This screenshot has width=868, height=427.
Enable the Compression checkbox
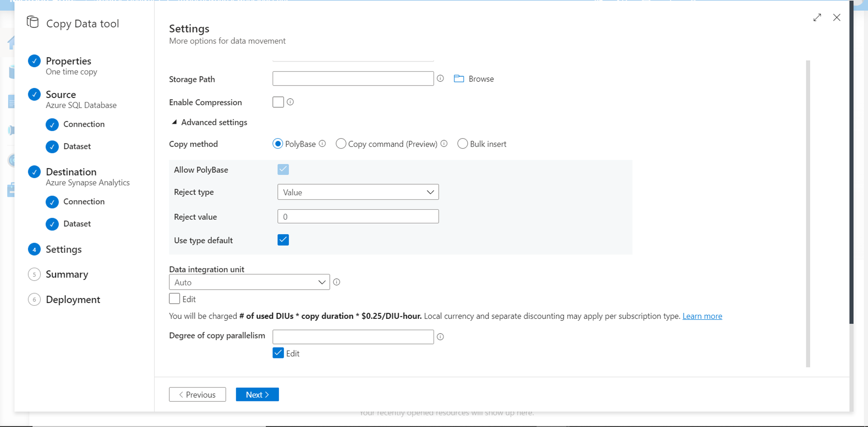[x=278, y=102]
